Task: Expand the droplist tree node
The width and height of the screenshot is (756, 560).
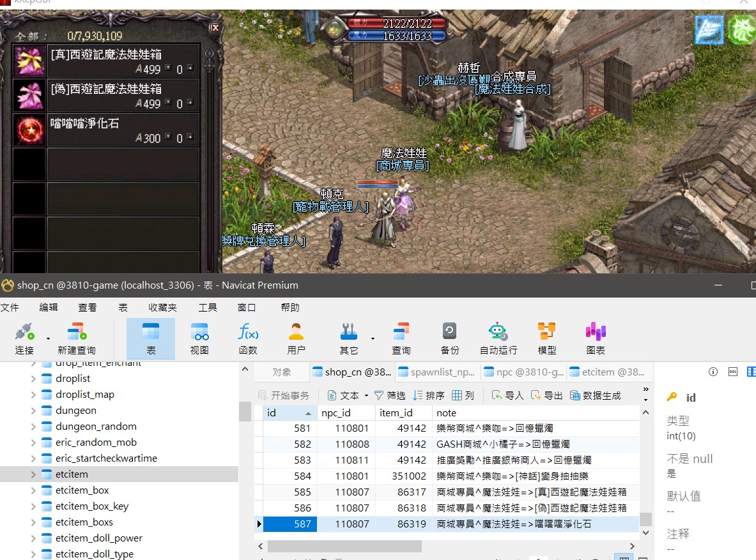Action: pyautogui.click(x=33, y=379)
